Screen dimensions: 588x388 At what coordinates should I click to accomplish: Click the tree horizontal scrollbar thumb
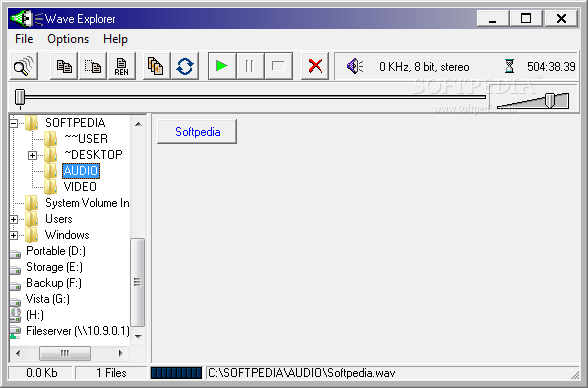(x=65, y=353)
